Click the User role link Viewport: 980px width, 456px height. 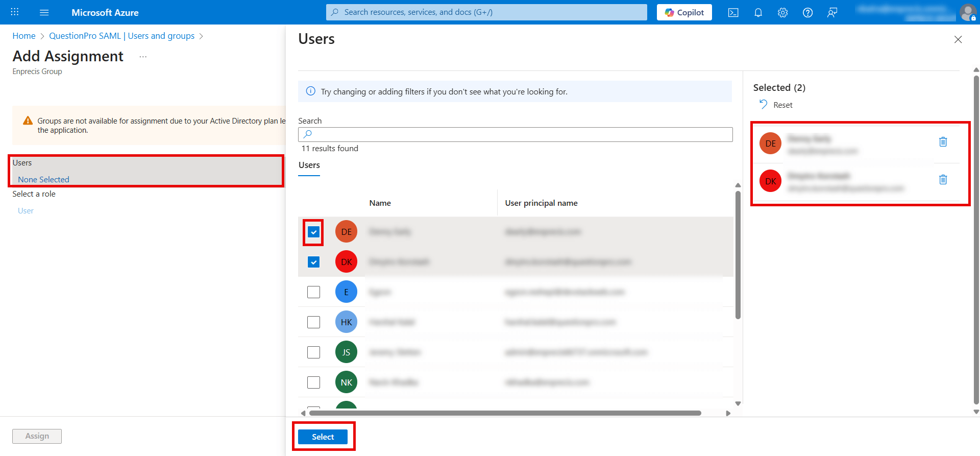click(26, 210)
